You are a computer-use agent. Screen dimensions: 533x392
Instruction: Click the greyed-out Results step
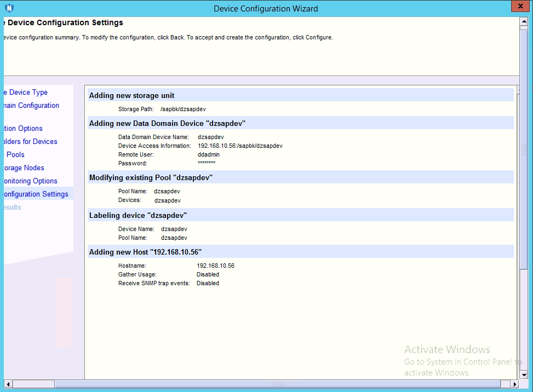pyautogui.click(x=12, y=207)
